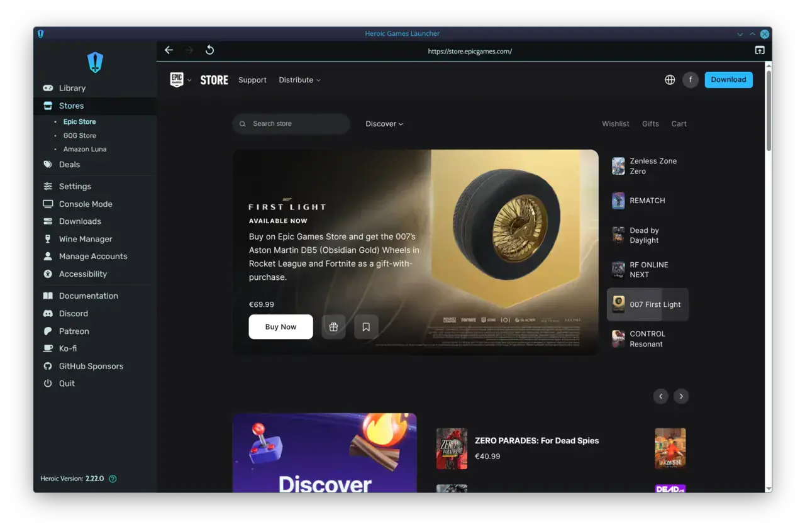
Task: Open the Distribute dropdown menu
Action: [x=300, y=80]
